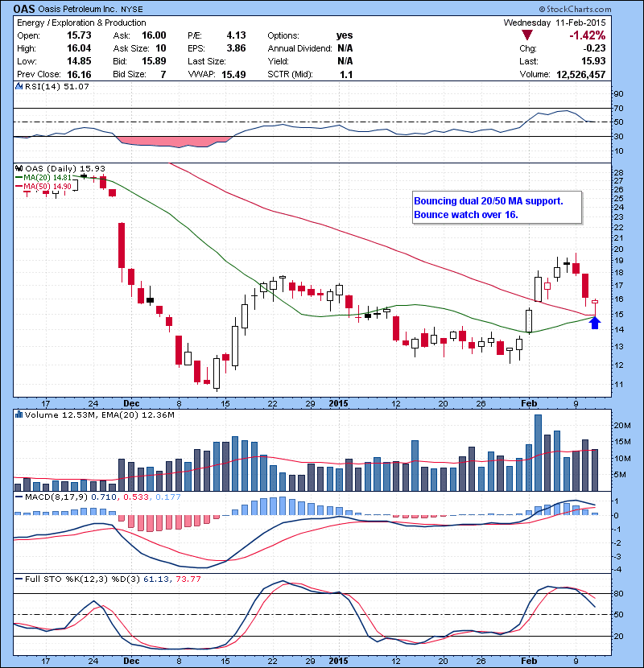
Task: Click 2015 on the price chart date axis
Action: tap(338, 403)
